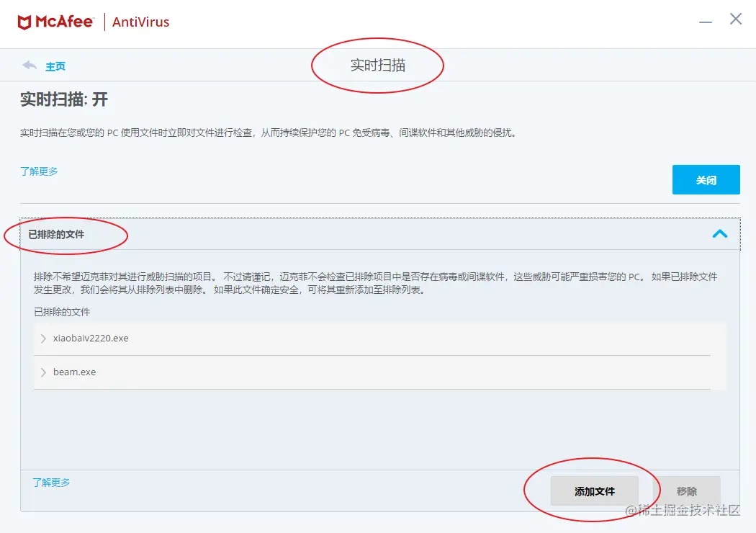The height and width of the screenshot is (533, 756).
Task: Minimize the McAfee window
Action: tap(706, 22)
